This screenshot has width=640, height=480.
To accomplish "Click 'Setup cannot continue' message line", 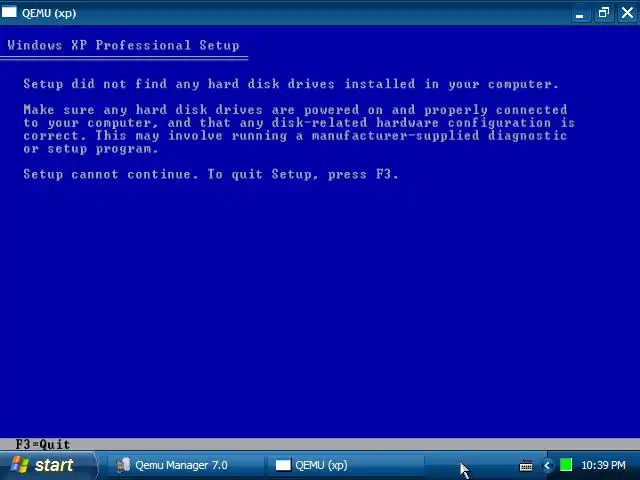I will point(211,175).
